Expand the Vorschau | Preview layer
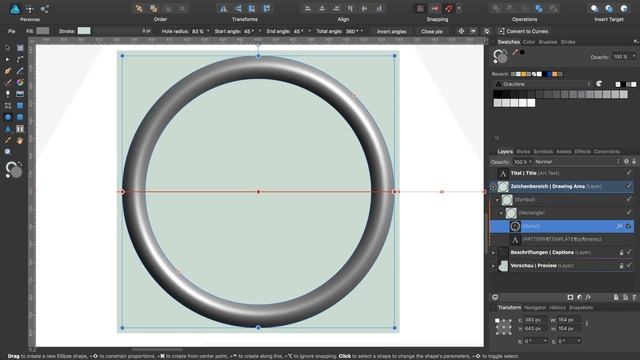This screenshot has width=640, height=360. pos(493,266)
